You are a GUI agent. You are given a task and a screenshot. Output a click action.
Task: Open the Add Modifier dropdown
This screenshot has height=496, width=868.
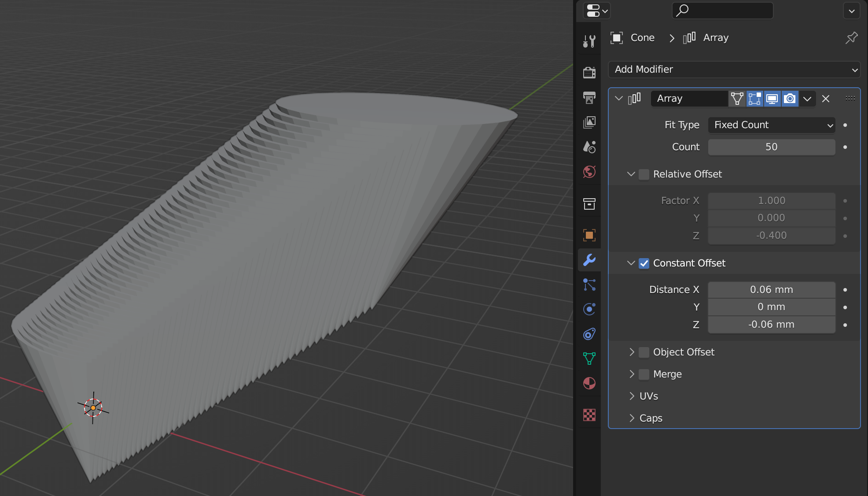[734, 70]
